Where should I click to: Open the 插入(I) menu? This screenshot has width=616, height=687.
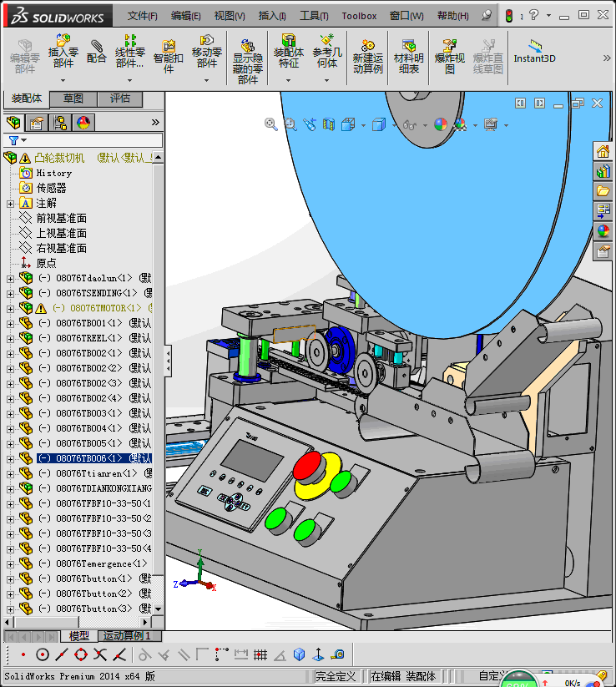[272, 16]
